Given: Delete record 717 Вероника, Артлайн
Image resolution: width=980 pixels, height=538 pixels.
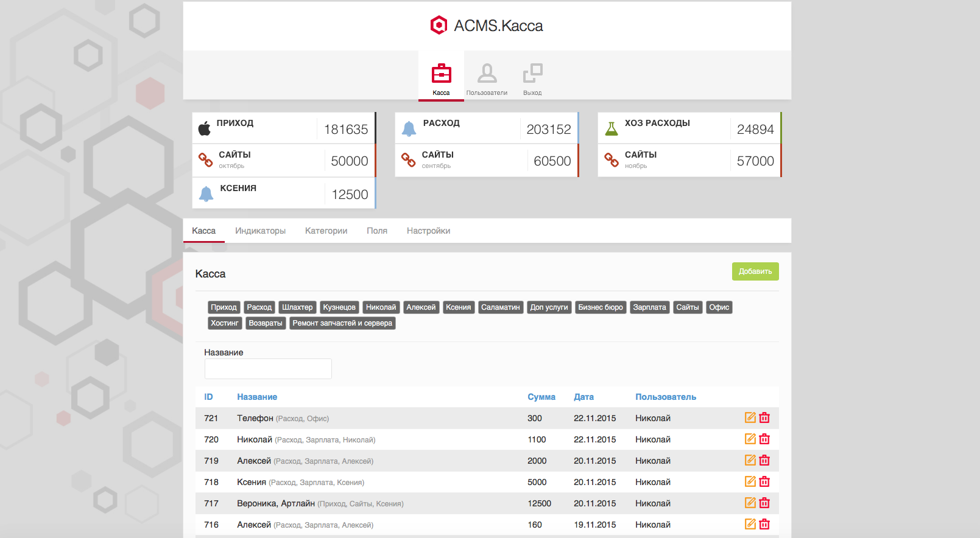Looking at the screenshot, I should point(764,503).
